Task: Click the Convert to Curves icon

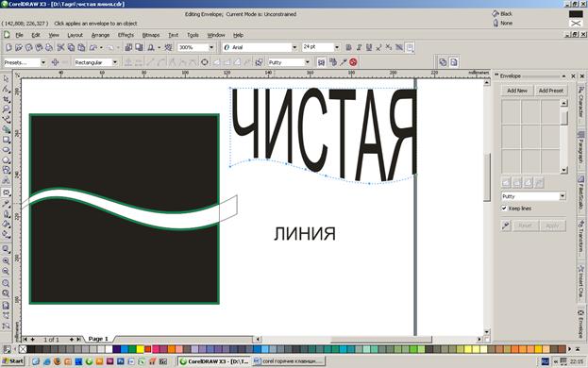Action: [205, 62]
